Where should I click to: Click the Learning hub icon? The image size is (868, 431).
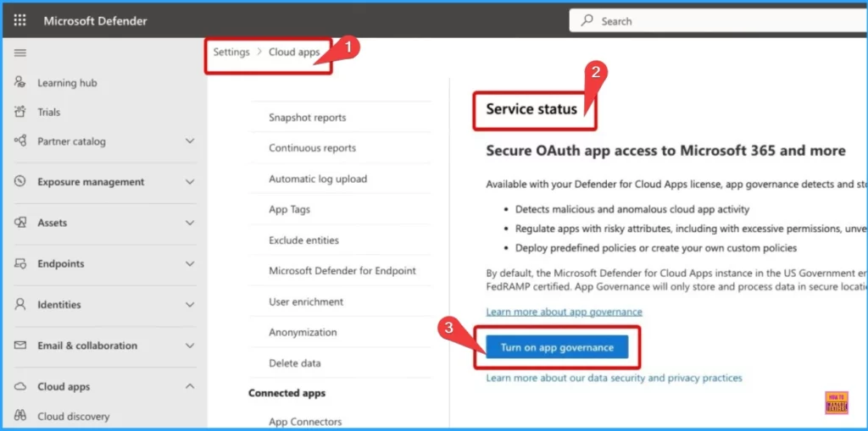click(x=20, y=82)
